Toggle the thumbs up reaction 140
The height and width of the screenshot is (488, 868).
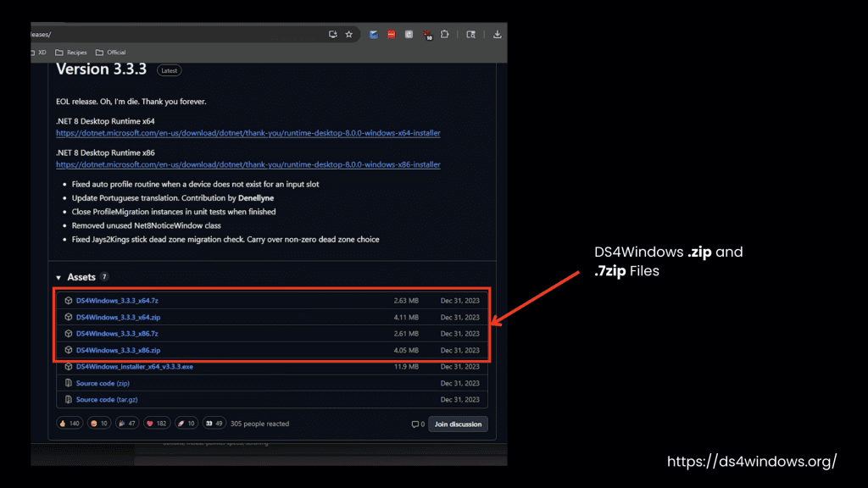click(70, 424)
